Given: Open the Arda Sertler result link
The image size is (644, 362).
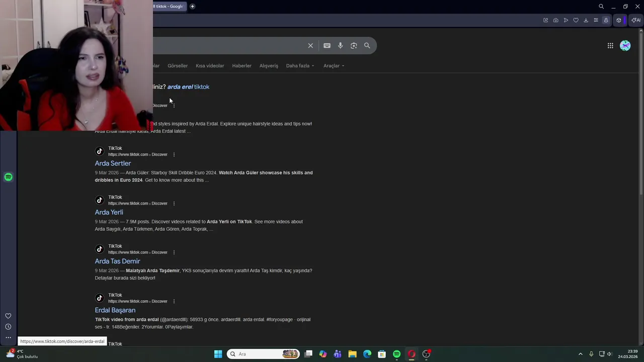Looking at the screenshot, I should (113, 163).
